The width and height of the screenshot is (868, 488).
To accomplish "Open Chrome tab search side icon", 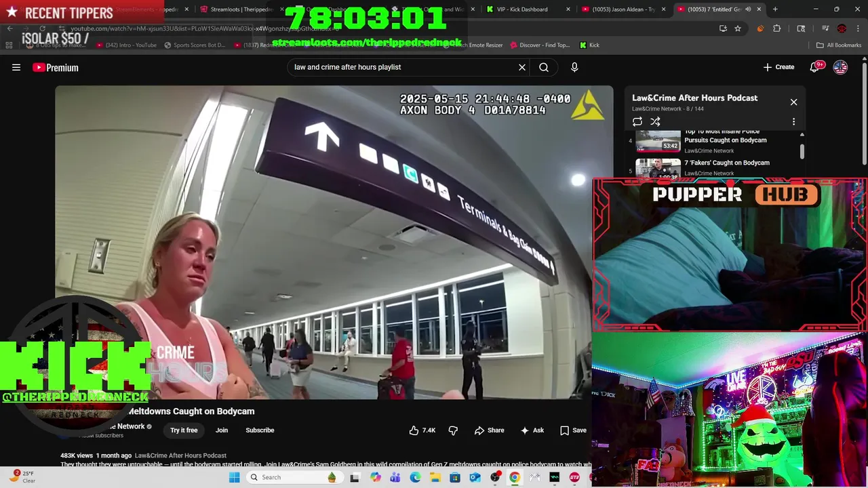I will [x=801, y=28].
